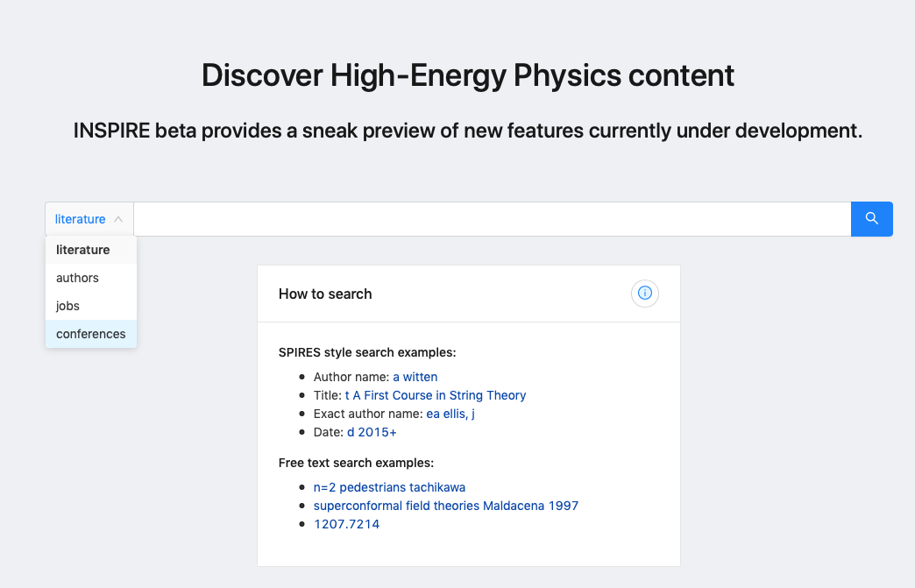
Task: Click the 'SPIRES style search examples' heading
Action: [367, 353]
